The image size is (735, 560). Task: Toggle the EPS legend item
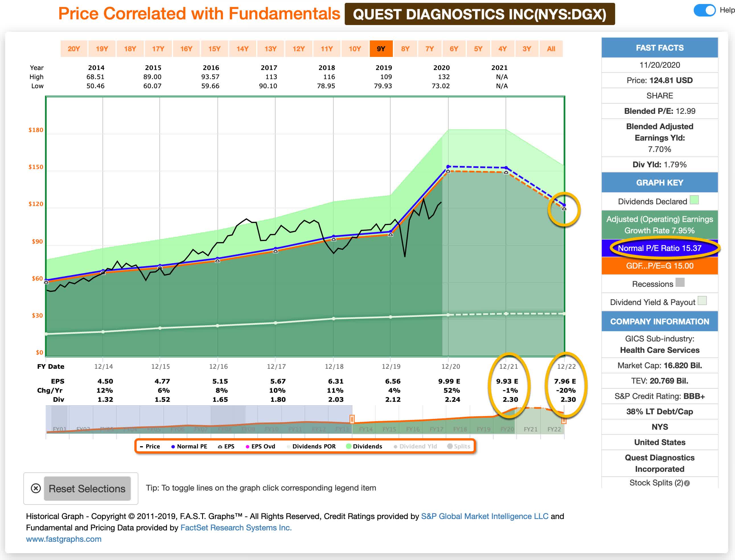point(226,446)
